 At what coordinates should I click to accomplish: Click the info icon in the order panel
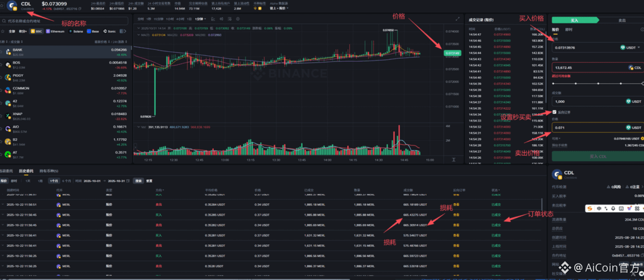642,29
